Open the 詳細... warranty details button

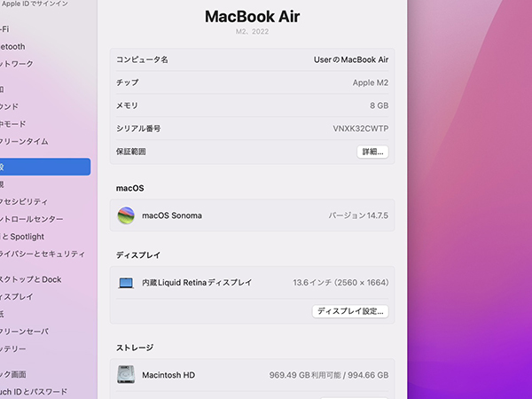[372, 152]
